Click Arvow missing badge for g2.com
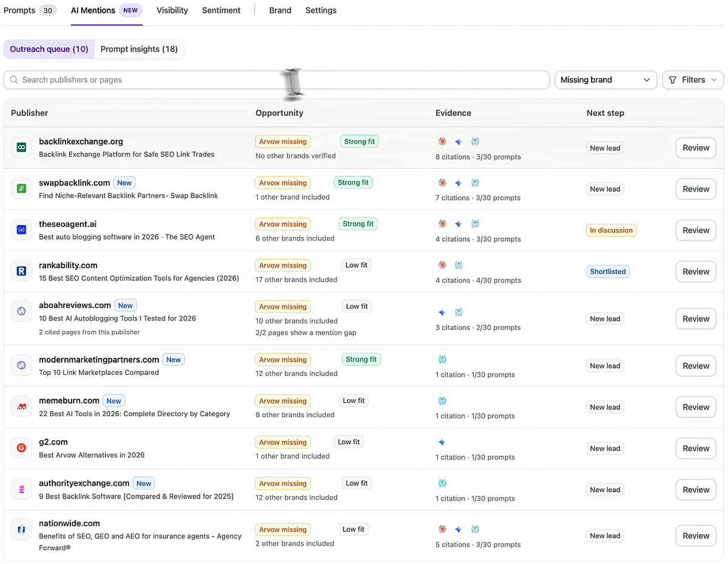 tap(283, 442)
